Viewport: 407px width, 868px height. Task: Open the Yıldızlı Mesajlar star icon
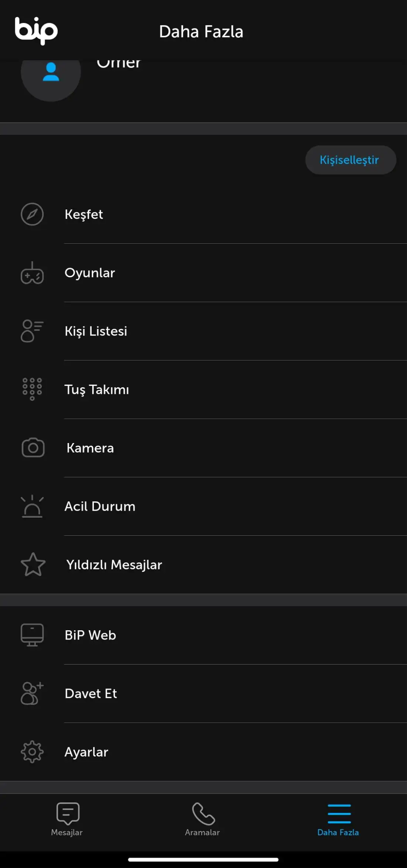tap(33, 565)
